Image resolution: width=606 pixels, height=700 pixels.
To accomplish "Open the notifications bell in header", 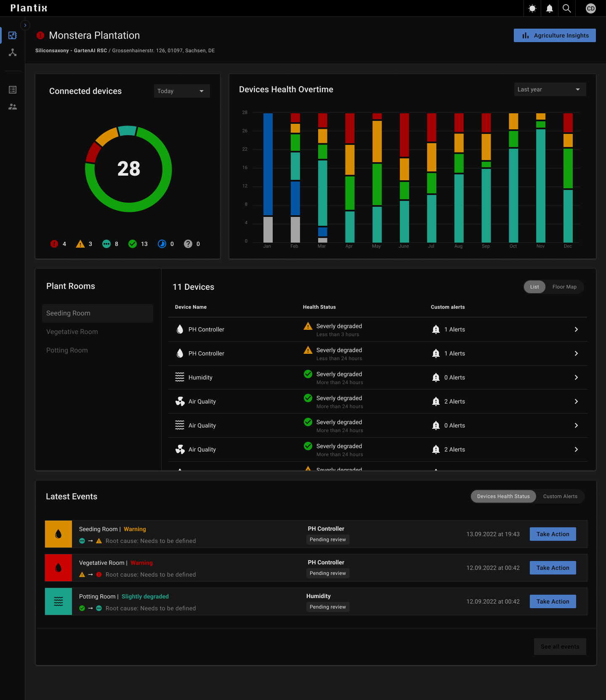I will click(x=550, y=8).
